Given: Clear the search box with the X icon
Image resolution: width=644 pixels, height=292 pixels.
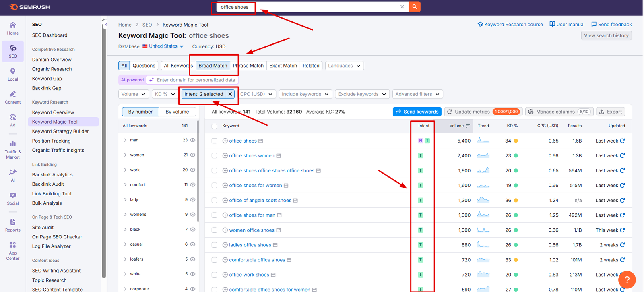Looking at the screenshot, I should tap(402, 7).
